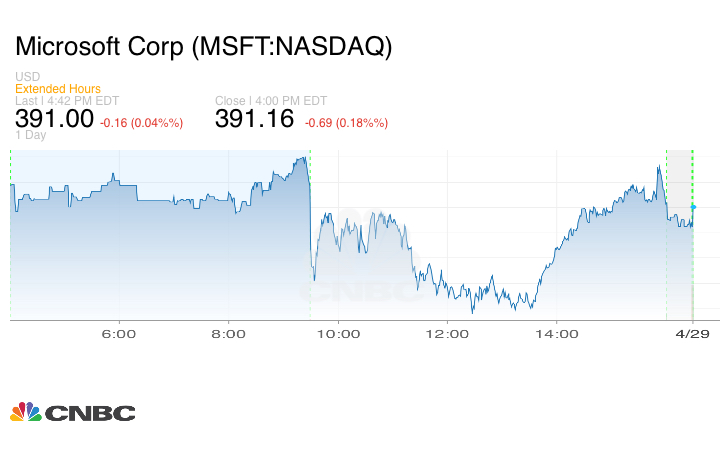Image resolution: width=720 pixels, height=450 pixels.
Task: Click the 391.16 closing price value
Action: coord(255,119)
